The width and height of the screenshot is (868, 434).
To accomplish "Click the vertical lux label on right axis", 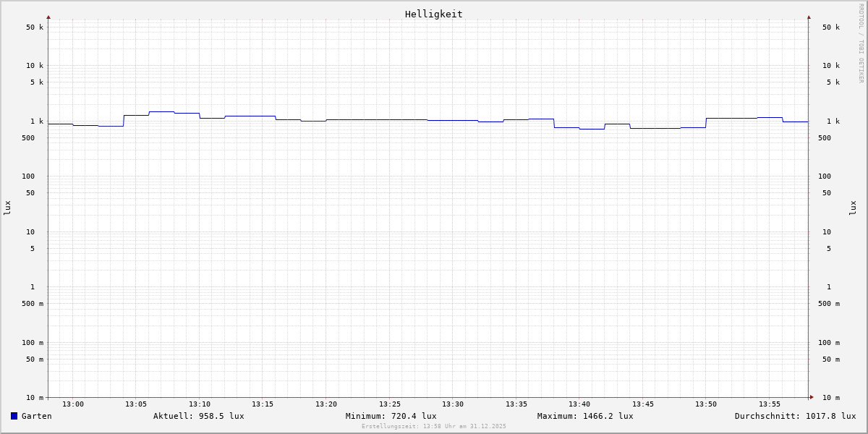I will 854,208.
